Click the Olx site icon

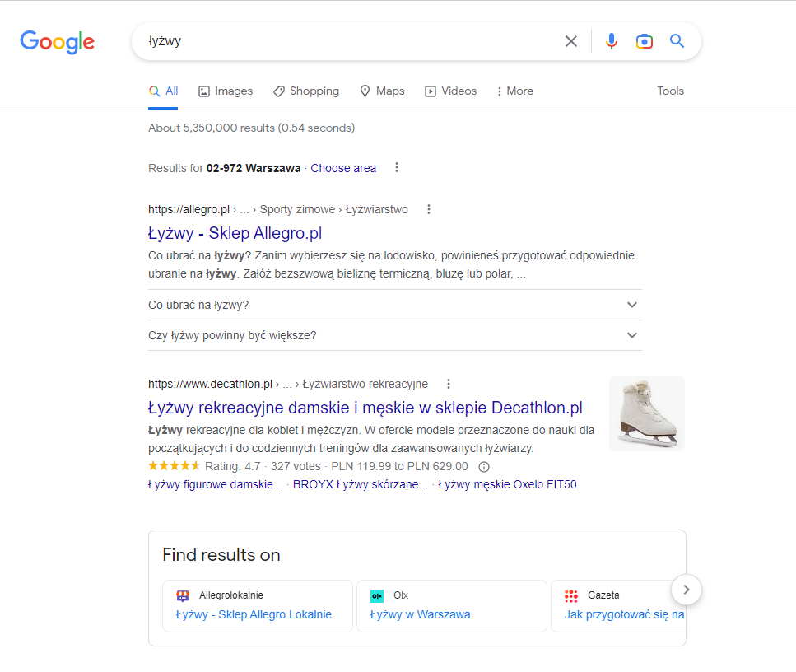coord(377,595)
